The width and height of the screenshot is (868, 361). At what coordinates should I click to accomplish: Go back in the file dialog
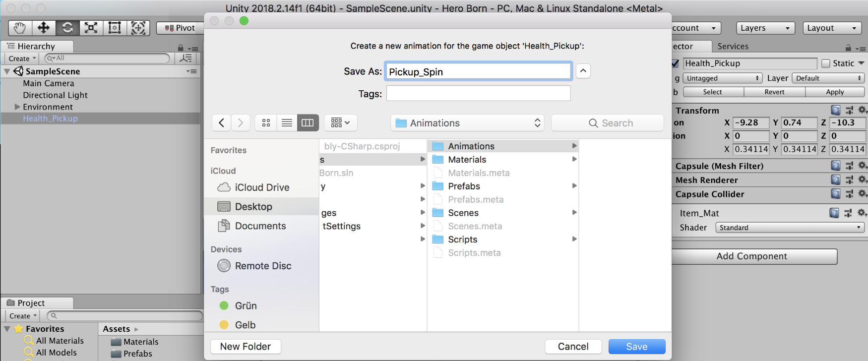[x=222, y=123]
